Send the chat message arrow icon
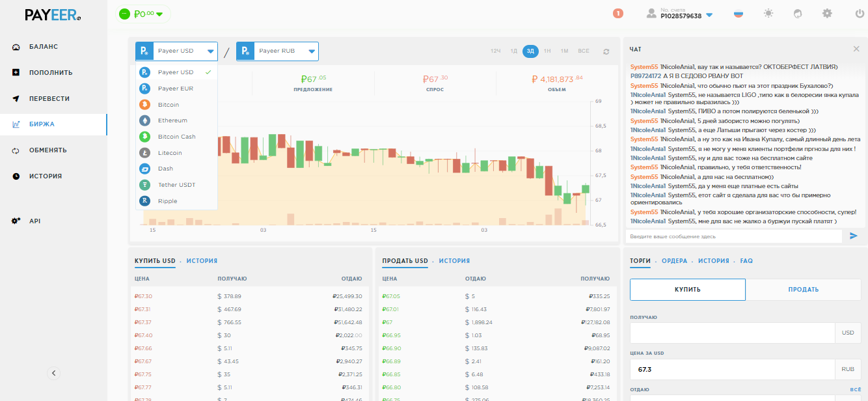 point(854,236)
